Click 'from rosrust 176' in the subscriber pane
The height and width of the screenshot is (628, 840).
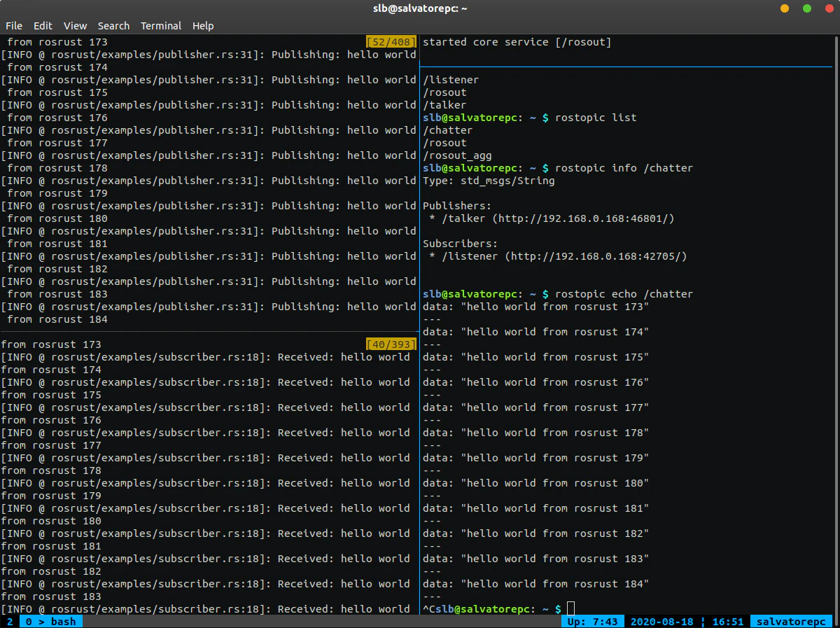pos(51,420)
